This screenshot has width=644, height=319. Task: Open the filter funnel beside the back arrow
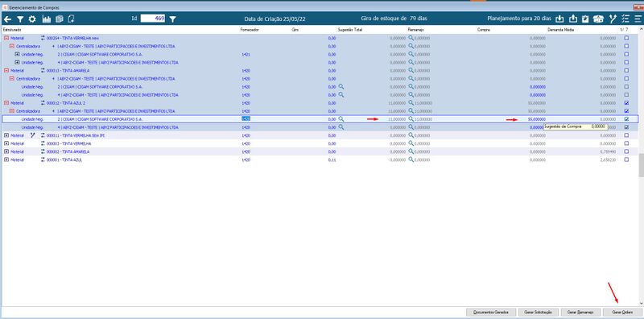tap(19, 19)
